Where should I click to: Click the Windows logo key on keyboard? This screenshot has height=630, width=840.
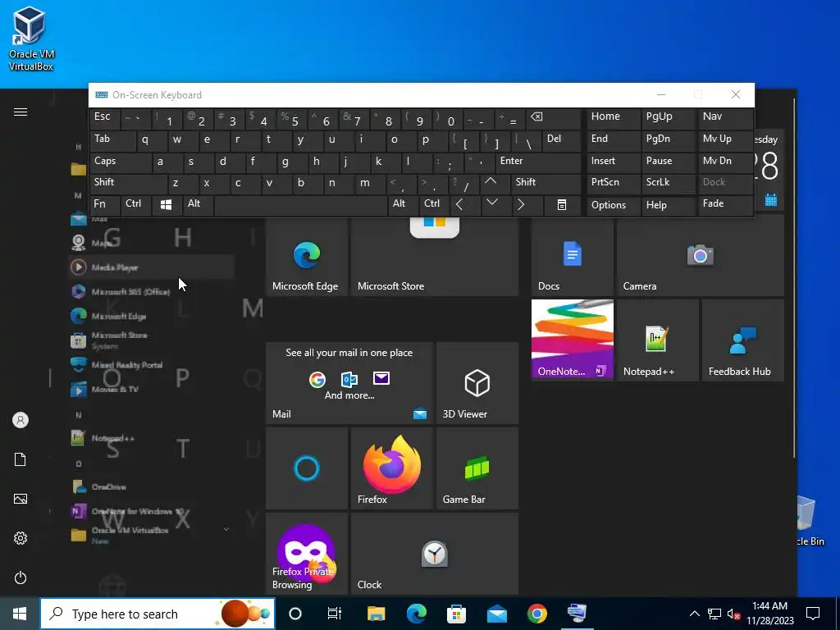[x=166, y=204]
